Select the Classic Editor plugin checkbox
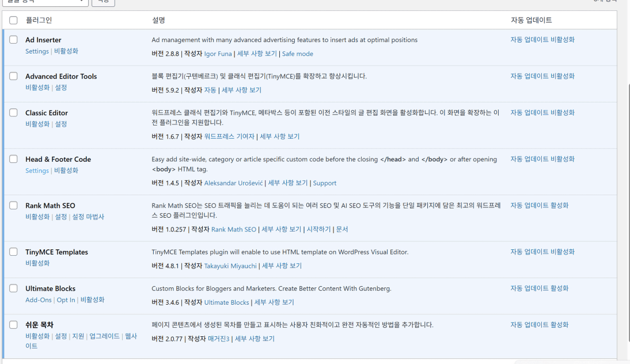Image resolution: width=630 pixels, height=364 pixels. [13, 112]
